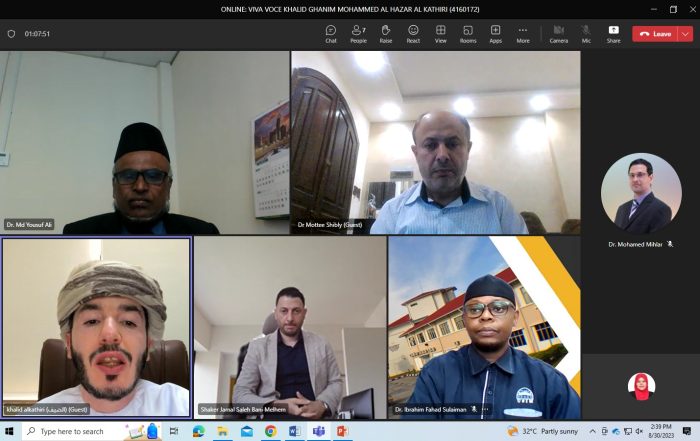Share your screen with Share button
Screen dimensions: 700x441
click(613, 33)
